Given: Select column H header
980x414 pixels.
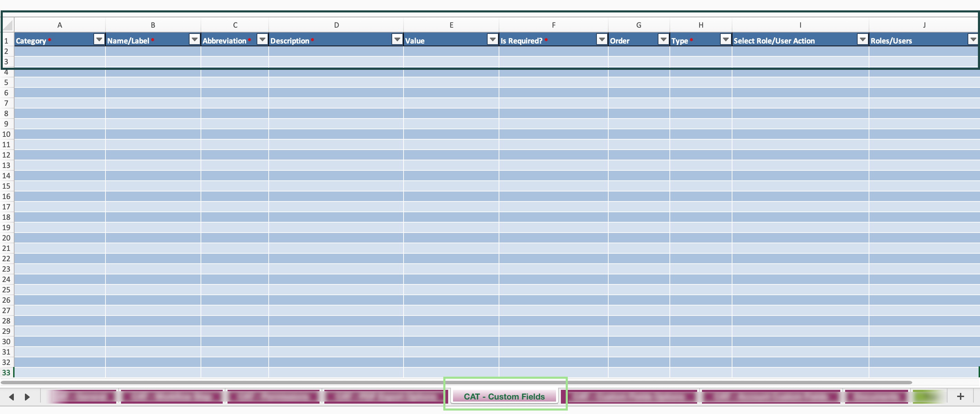Looking at the screenshot, I should point(701,25).
